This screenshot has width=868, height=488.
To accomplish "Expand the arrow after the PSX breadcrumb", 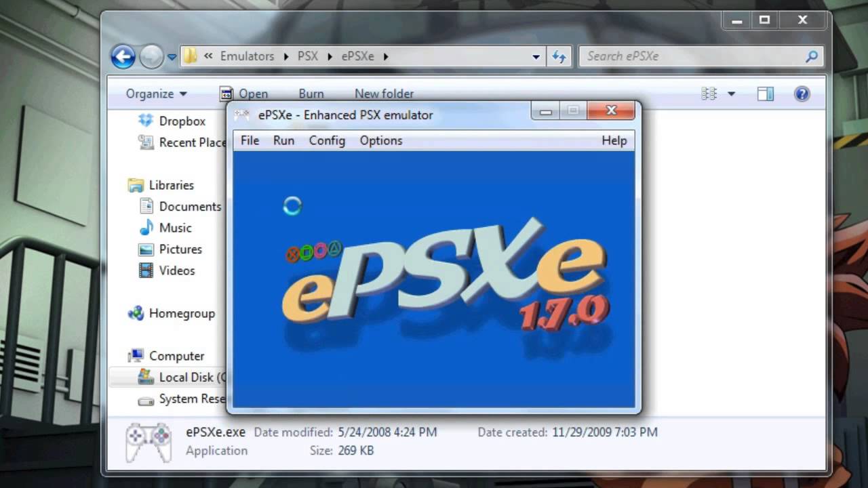I will (330, 56).
